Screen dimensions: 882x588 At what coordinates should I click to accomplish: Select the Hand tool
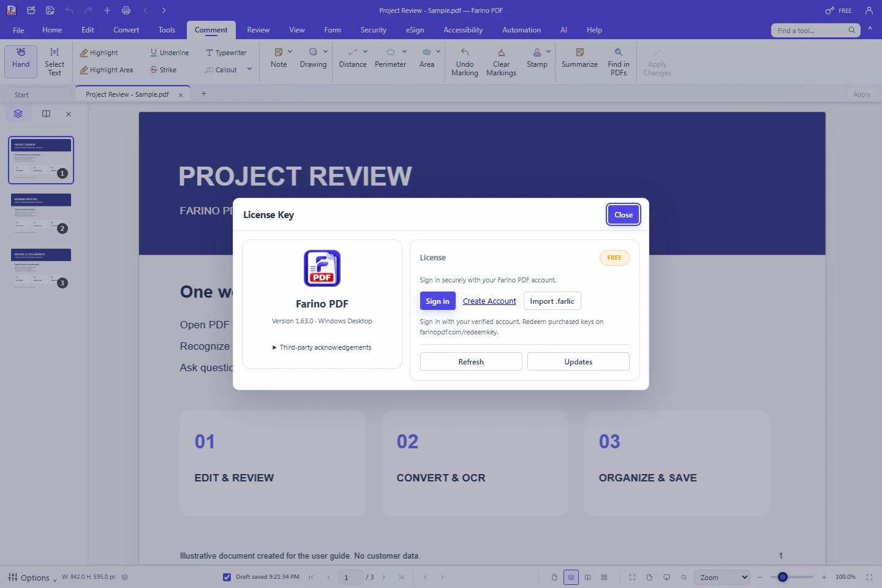tap(21, 62)
